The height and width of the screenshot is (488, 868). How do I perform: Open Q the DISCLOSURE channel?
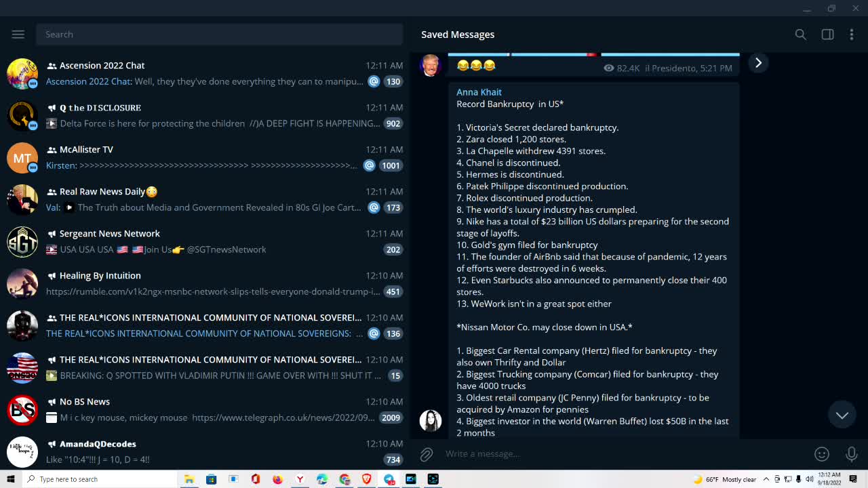tap(205, 115)
